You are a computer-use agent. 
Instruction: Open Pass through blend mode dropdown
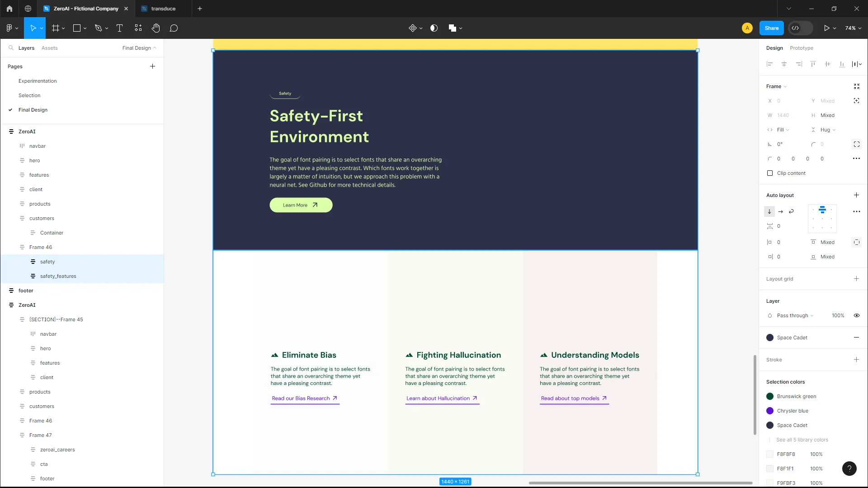click(x=795, y=315)
